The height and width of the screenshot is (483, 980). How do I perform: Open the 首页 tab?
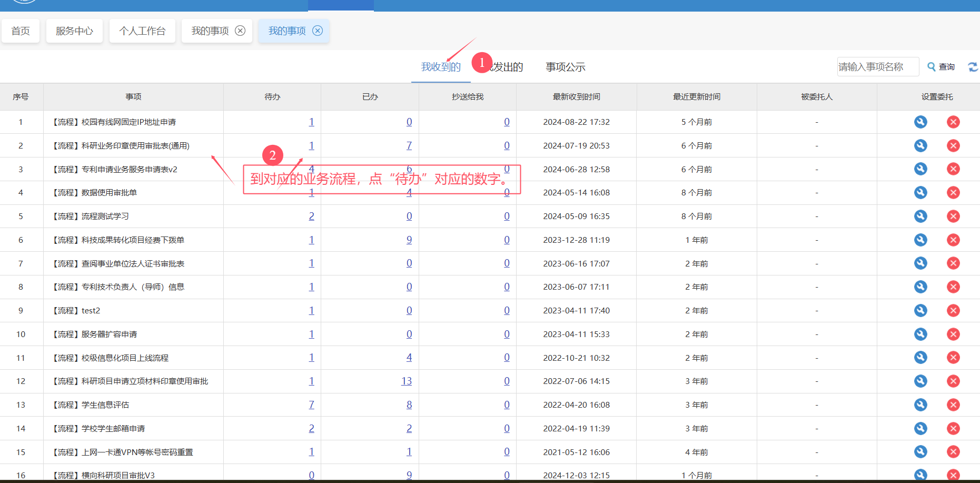pos(21,31)
